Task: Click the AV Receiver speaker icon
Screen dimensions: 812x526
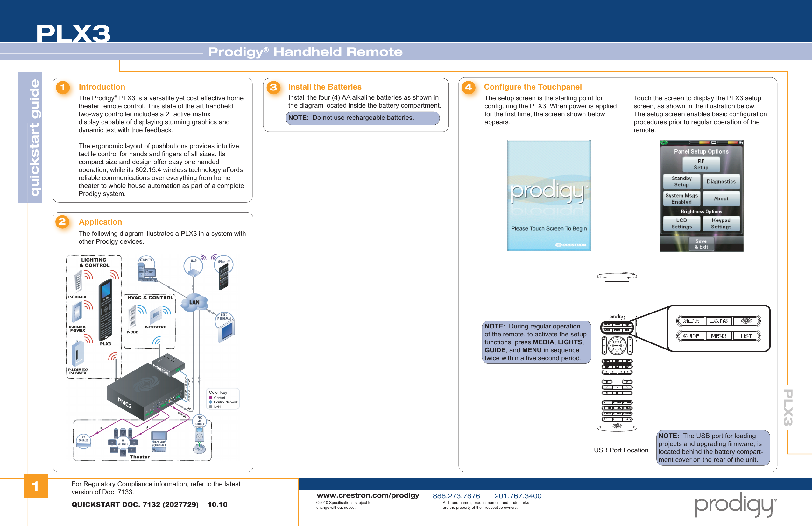Action: tap(123, 442)
